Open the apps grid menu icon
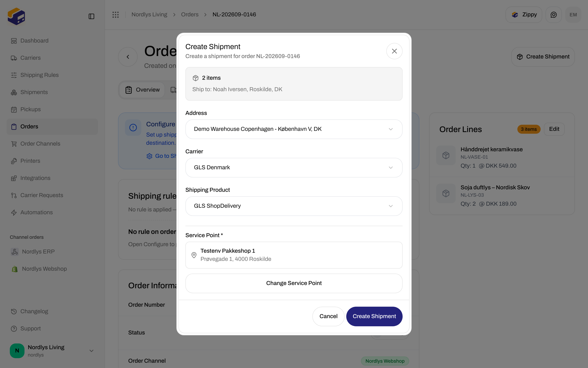 pos(116,15)
